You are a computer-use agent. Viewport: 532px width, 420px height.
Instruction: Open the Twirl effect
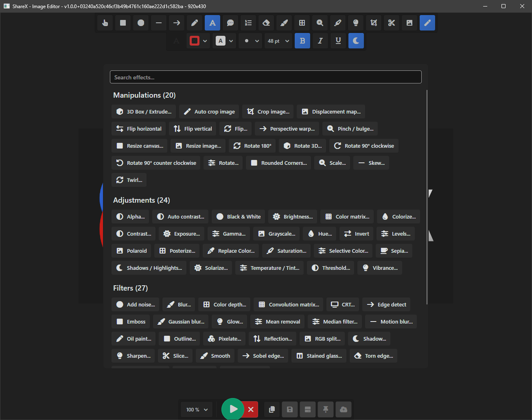point(129,180)
